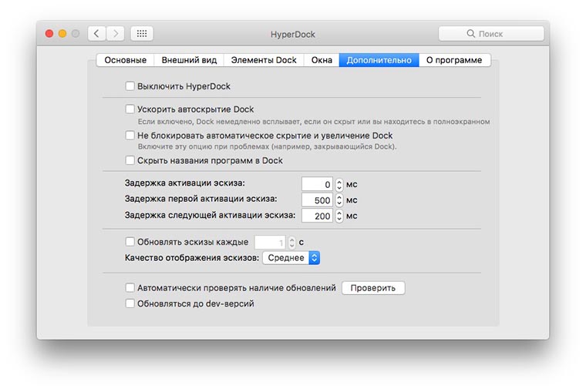Click stepper next to Обновлять эскизы каждые
The image size is (586, 392).
(x=292, y=243)
